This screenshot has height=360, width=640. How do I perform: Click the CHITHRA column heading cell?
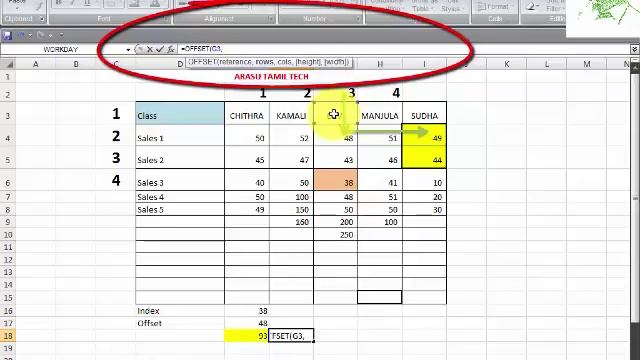point(247,113)
